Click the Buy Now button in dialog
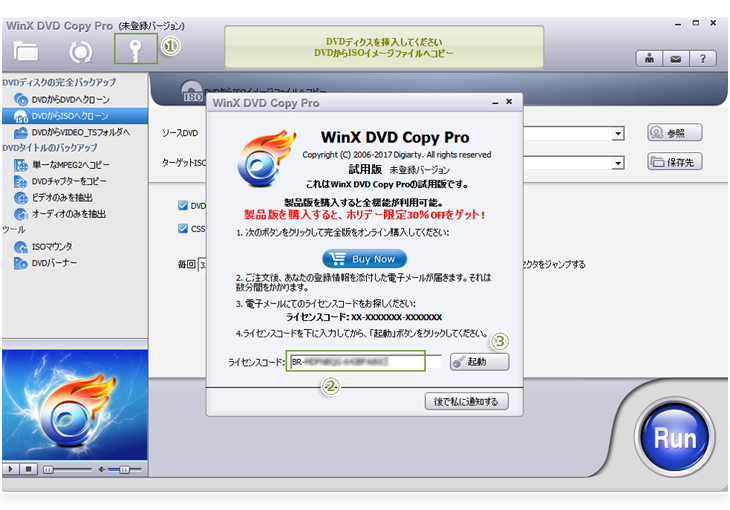This screenshot has height=510, width=730. [x=364, y=258]
